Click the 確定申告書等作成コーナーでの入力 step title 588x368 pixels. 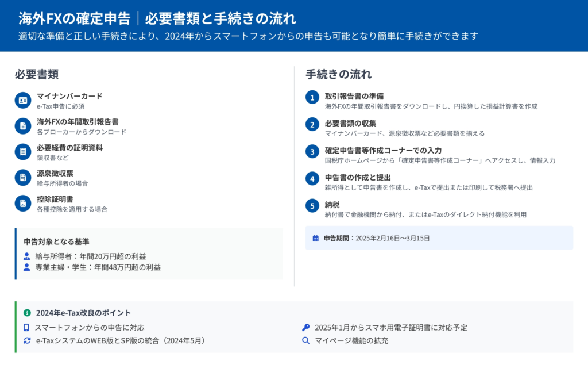tap(383, 150)
